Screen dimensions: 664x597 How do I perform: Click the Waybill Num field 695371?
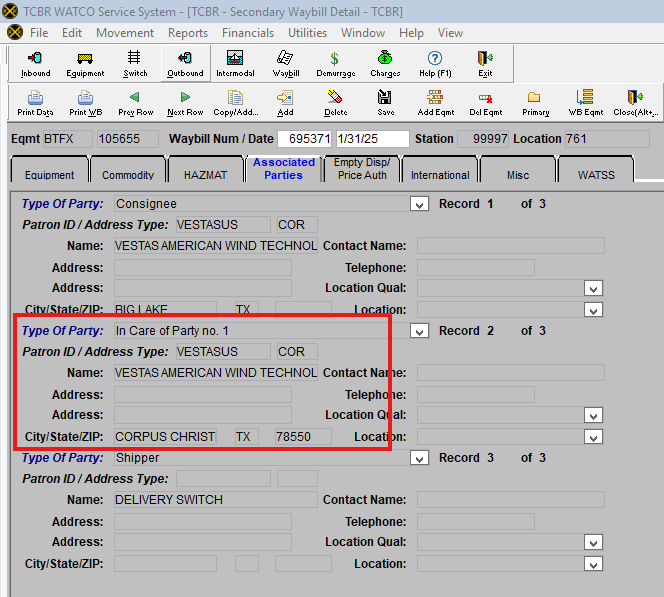click(304, 139)
